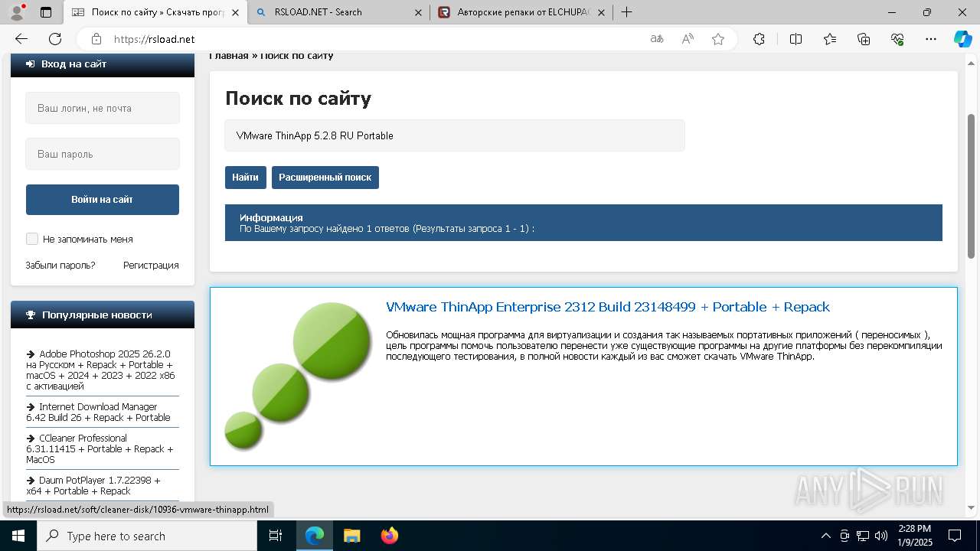
Task: Open Favorites list icon
Action: (x=830, y=39)
